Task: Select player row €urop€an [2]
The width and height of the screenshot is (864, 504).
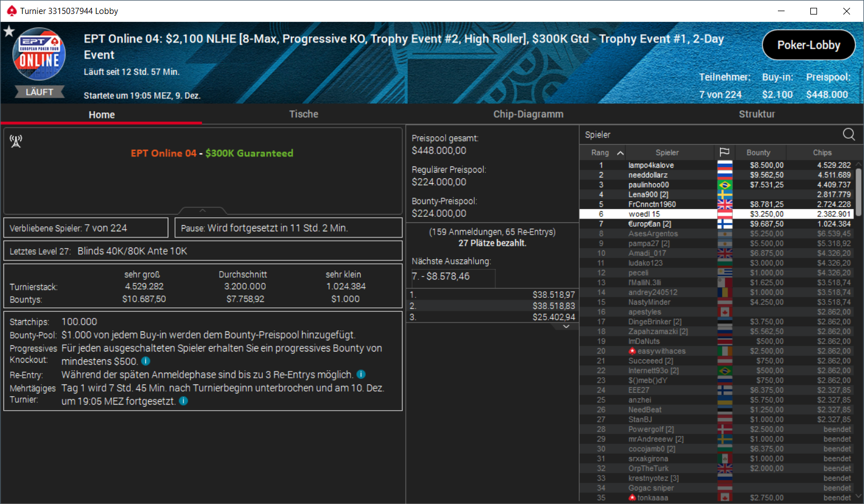Action: (x=717, y=224)
